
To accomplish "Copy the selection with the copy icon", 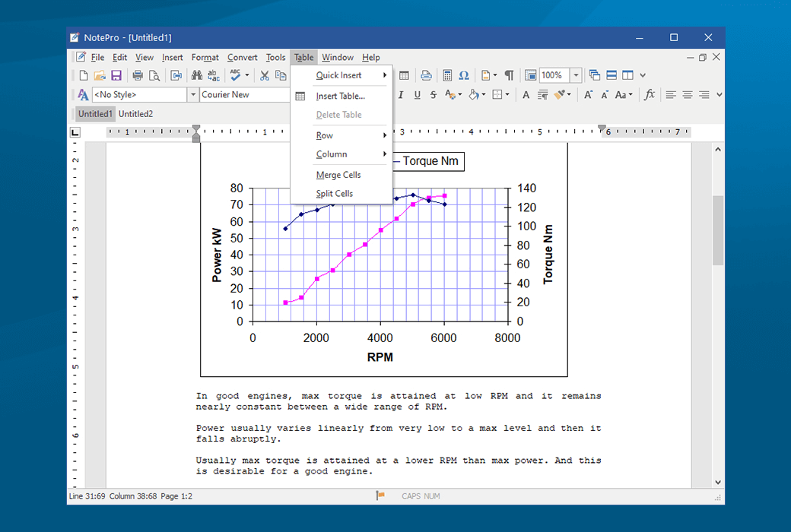I will (281, 75).
